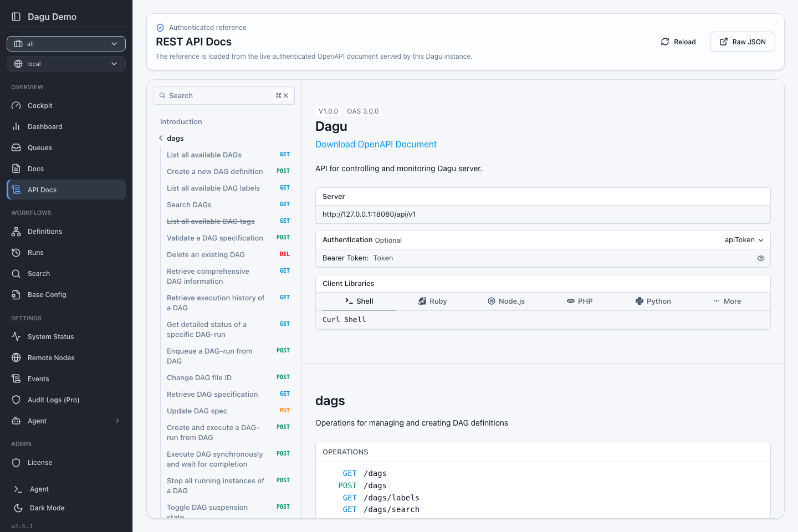The height and width of the screenshot is (532, 798).
Task: Expand the Agent settings submenu arrow
Action: pos(117,421)
